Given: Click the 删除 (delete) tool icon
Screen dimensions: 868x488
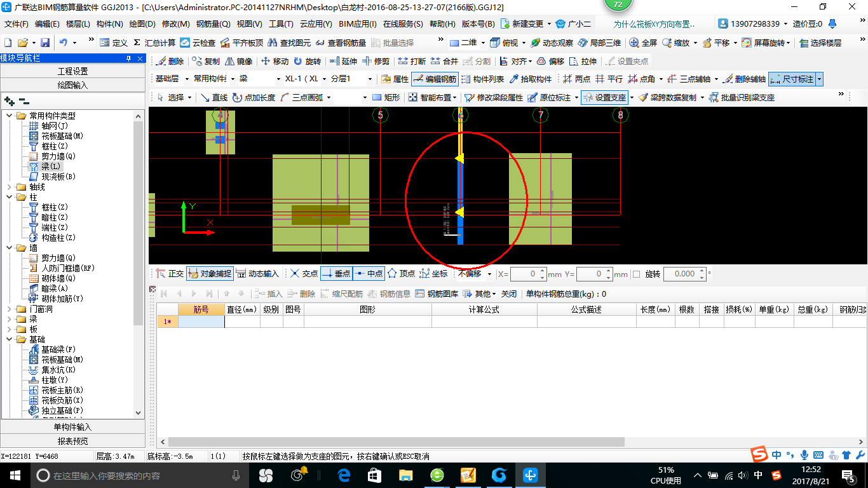Looking at the screenshot, I should point(169,62).
